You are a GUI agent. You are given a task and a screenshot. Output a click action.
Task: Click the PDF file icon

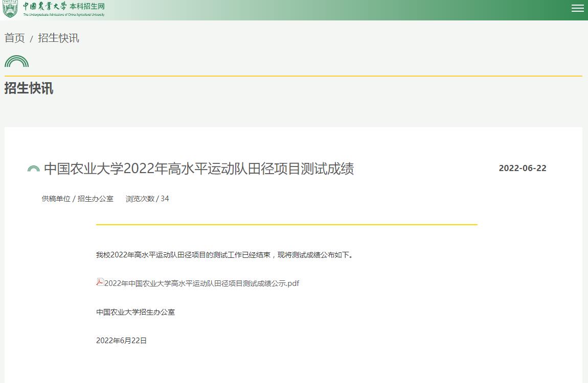[x=100, y=282]
